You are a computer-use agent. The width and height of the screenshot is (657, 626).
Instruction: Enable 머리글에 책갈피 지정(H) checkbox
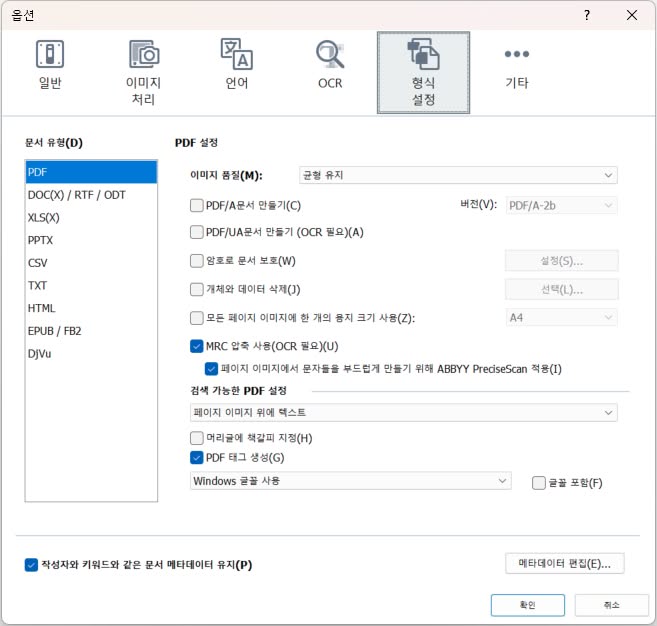pyautogui.click(x=197, y=438)
